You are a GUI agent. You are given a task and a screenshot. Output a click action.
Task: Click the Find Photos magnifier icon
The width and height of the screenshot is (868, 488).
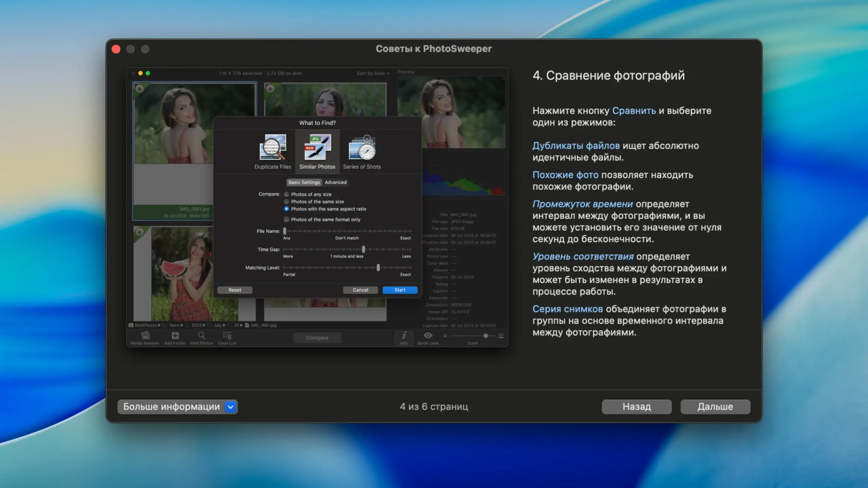201,335
